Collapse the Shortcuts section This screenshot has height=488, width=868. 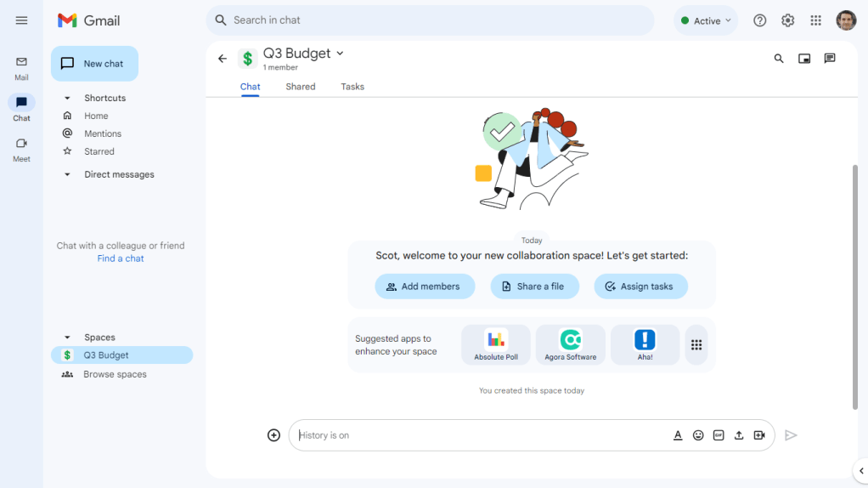tap(67, 98)
